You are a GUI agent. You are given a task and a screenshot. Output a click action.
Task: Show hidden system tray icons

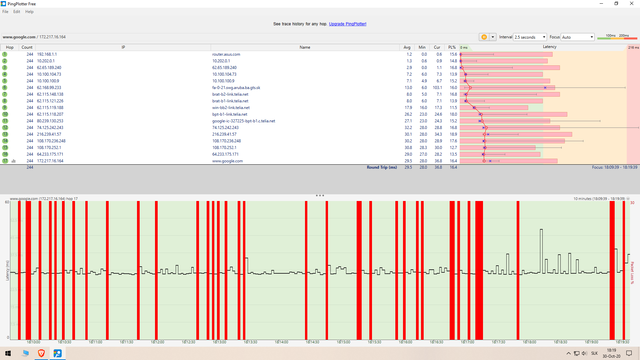coord(569,353)
